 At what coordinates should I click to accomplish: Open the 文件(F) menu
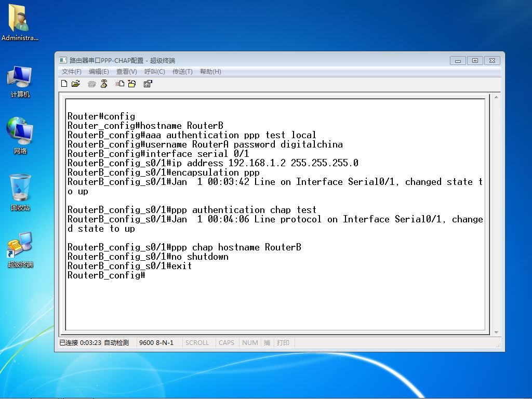(x=71, y=72)
